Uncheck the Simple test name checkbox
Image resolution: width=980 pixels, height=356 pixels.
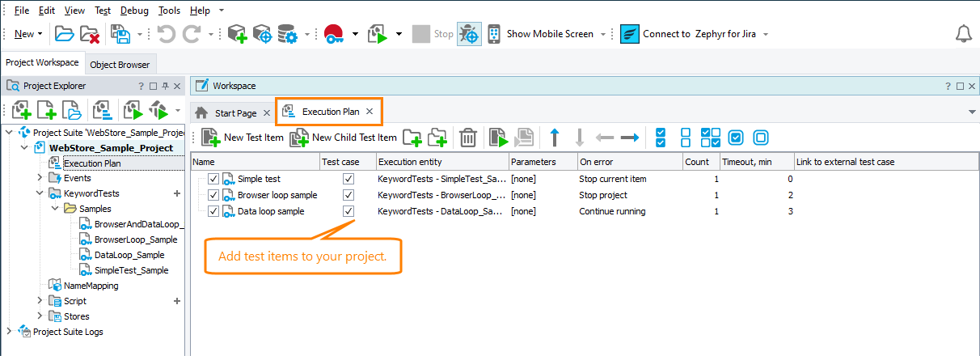tap(213, 179)
